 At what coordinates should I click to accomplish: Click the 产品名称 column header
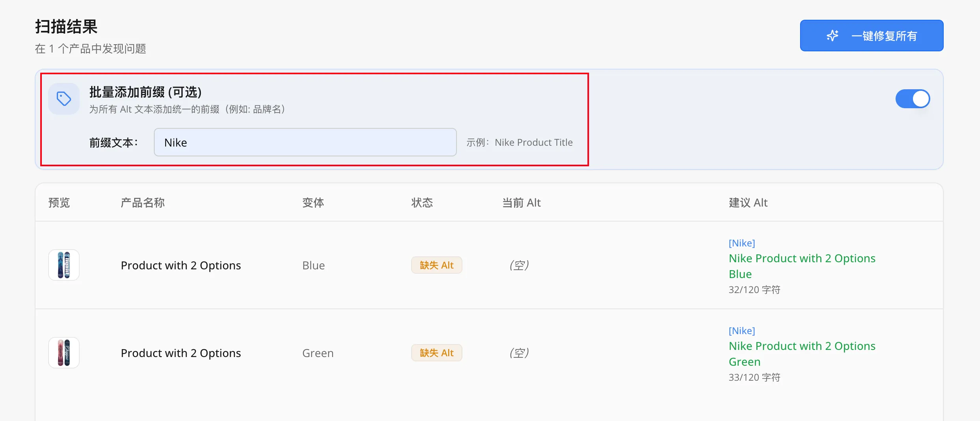tap(142, 203)
